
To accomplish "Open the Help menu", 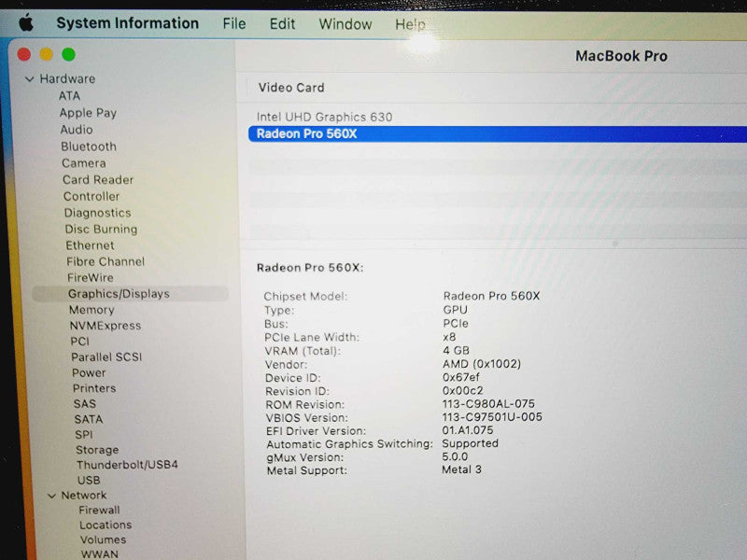I will pyautogui.click(x=410, y=25).
